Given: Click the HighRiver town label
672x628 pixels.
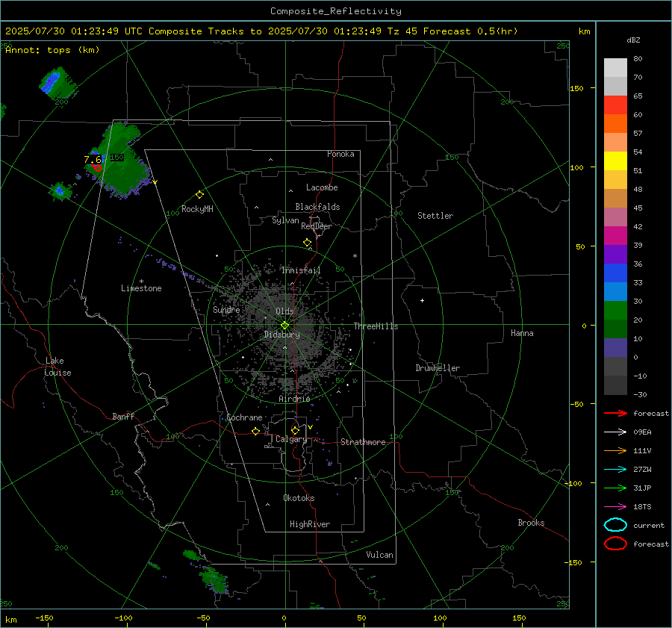Looking at the screenshot, I should click(310, 524).
